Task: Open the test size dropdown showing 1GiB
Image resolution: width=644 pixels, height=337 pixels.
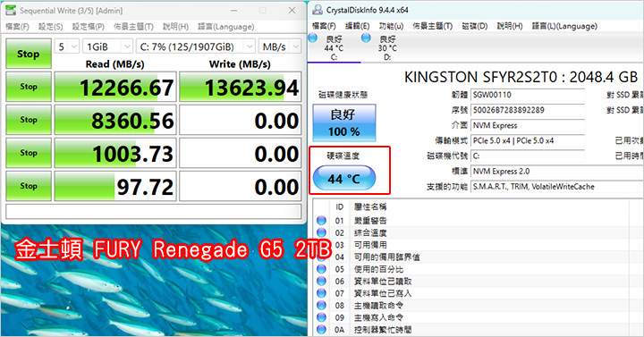Action: click(x=107, y=46)
